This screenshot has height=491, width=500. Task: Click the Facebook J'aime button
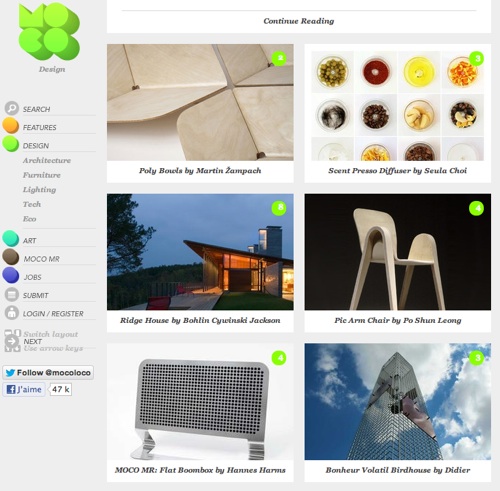click(x=24, y=389)
